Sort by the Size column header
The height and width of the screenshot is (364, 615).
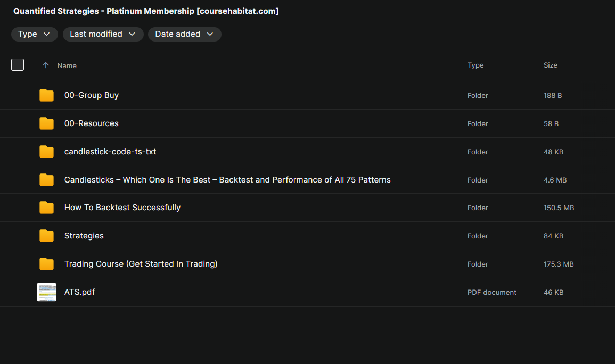550,65
